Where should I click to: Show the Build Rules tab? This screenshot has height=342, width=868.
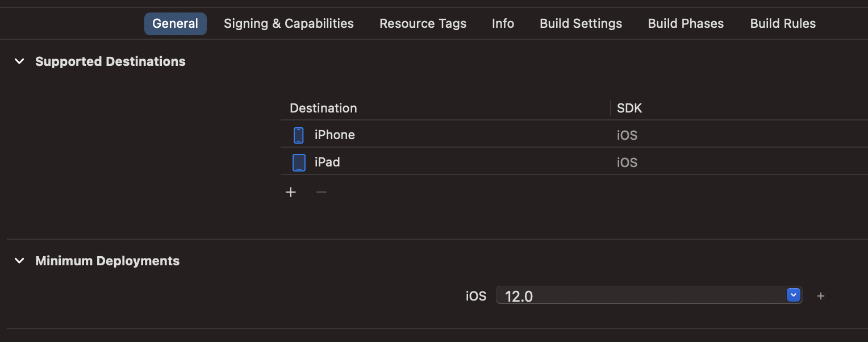point(783,24)
